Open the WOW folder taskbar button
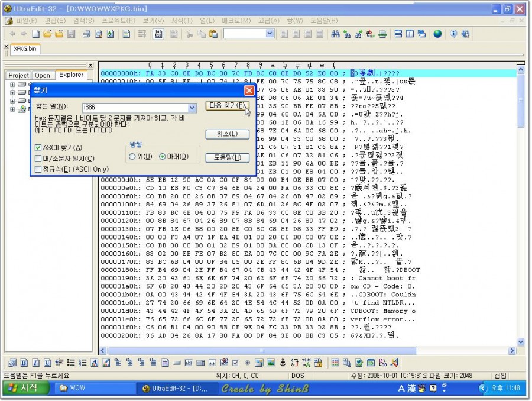Viewport: 532px width, 401px height. (95, 388)
